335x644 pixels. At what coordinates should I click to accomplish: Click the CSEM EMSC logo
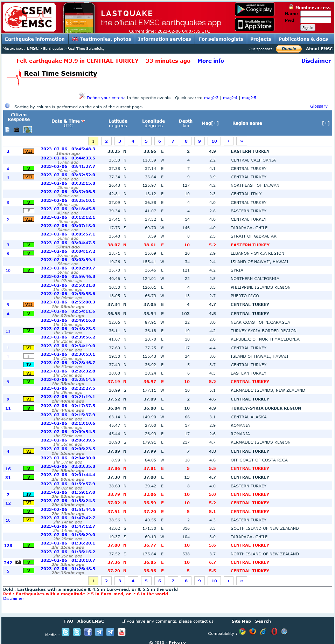(x=30, y=18)
